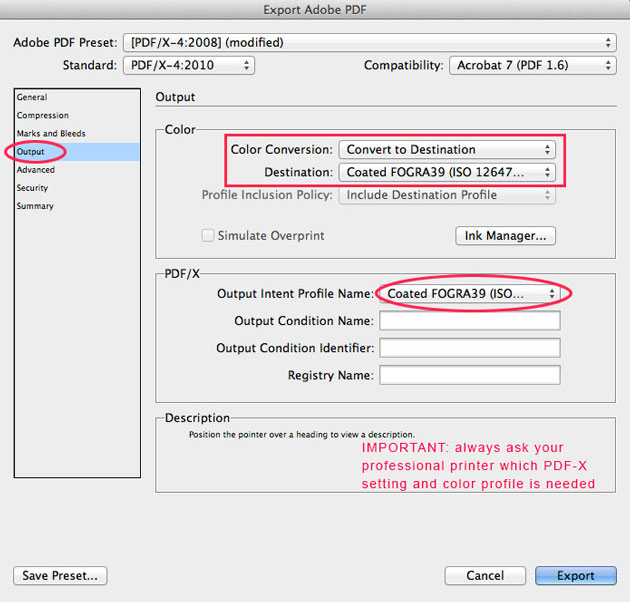Cancel the PDF export dialog
The height and width of the screenshot is (602, 630).
point(485,576)
